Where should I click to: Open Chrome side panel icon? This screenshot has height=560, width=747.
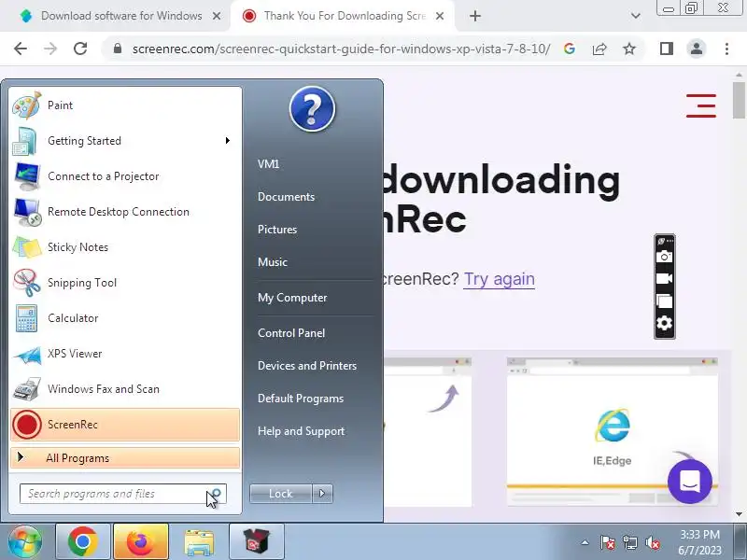pyautogui.click(x=667, y=49)
